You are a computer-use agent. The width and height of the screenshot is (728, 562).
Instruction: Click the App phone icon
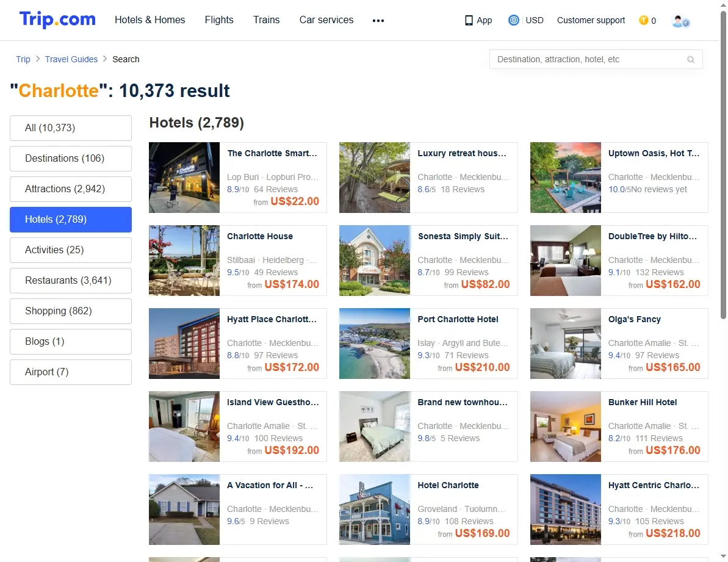point(469,20)
